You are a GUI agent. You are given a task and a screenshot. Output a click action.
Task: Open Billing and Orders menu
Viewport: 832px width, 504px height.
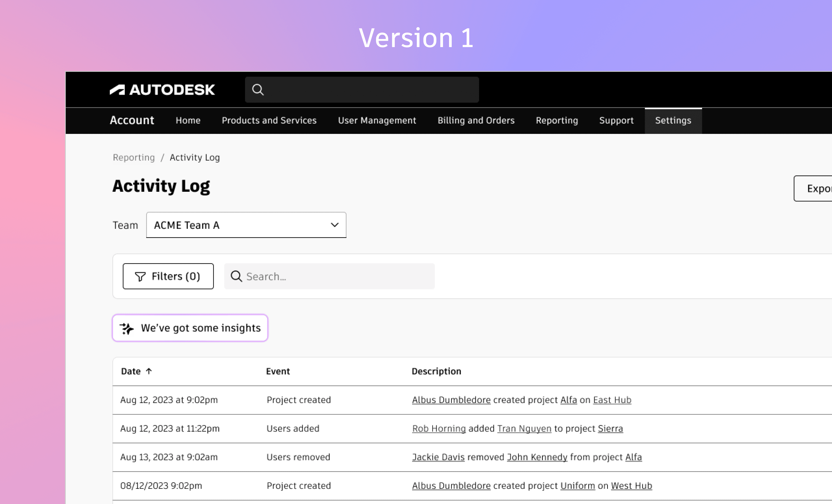pos(476,121)
